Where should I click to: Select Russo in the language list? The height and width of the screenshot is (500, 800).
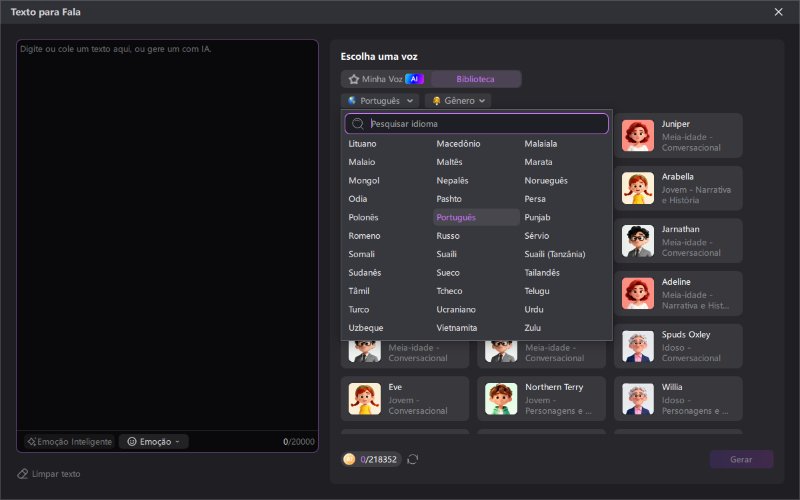(x=448, y=236)
